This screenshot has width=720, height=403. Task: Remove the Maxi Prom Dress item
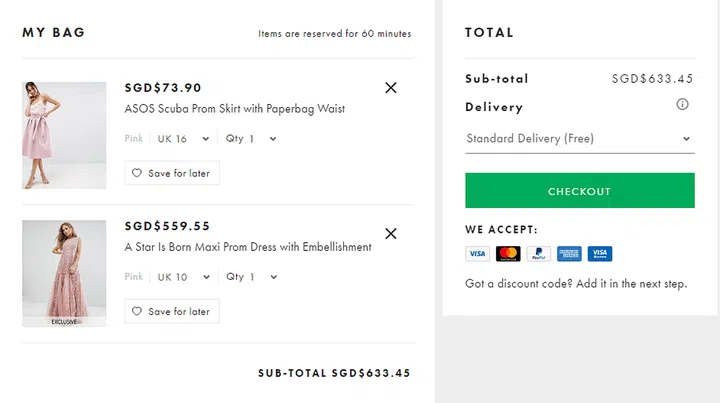tap(391, 234)
